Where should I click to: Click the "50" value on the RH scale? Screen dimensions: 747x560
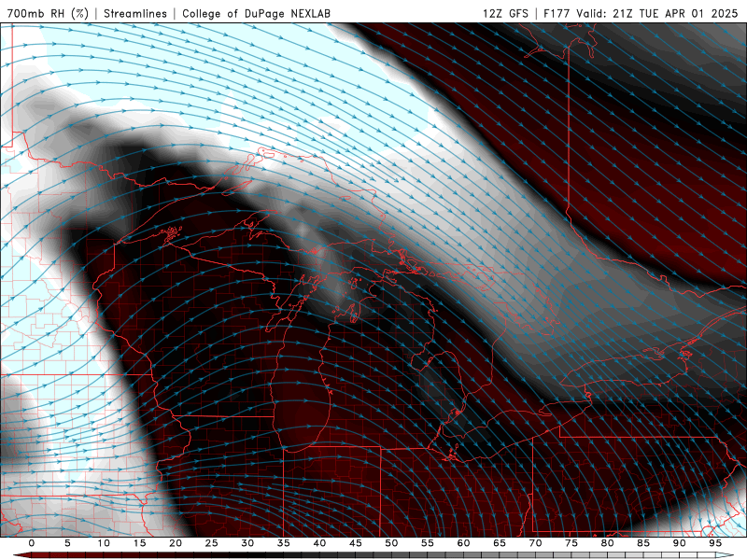pos(391,543)
